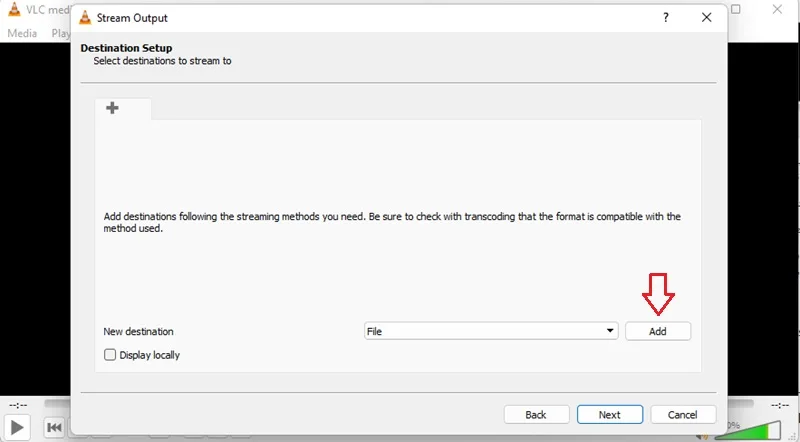Open the Media menu in VLC window
Screen dimensions: 800x442
click(22, 33)
